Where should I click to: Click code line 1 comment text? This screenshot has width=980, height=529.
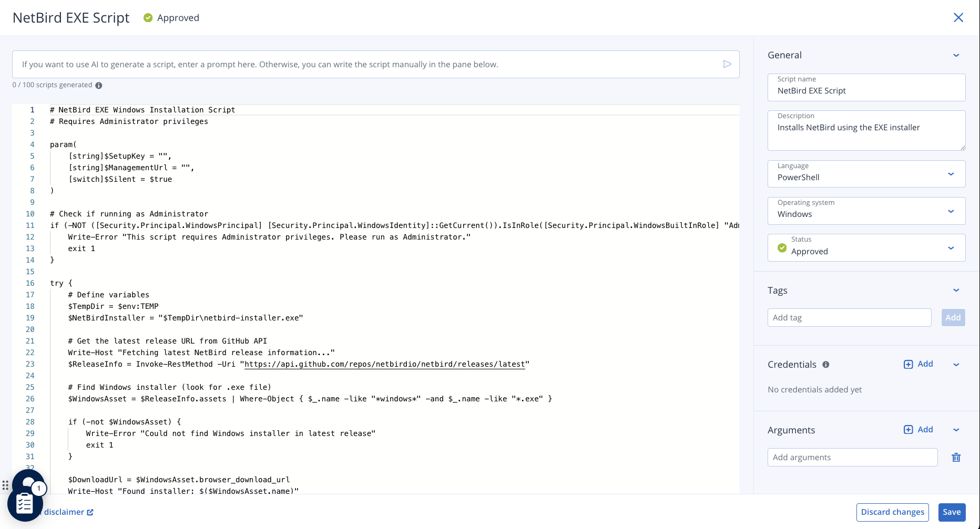pos(142,110)
